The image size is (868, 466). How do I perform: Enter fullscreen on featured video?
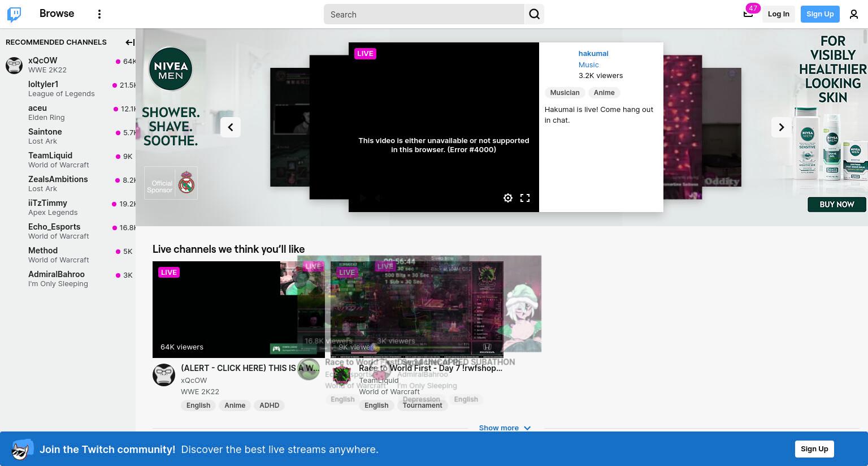[525, 198]
